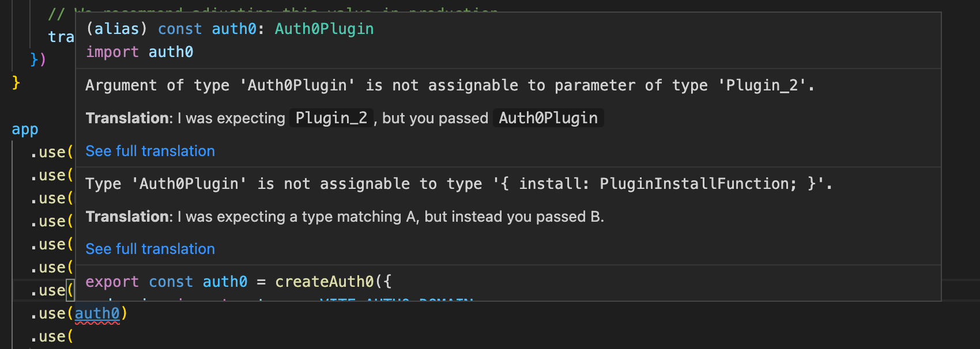Select the 'import auth0' line in the hover

click(x=140, y=52)
